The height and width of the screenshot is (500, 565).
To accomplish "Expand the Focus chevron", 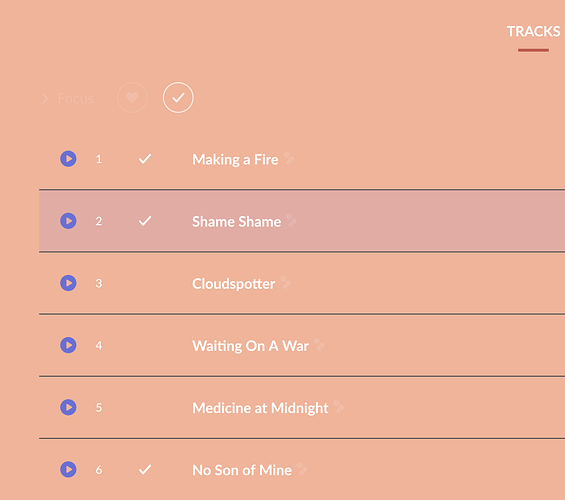I will [45, 98].
